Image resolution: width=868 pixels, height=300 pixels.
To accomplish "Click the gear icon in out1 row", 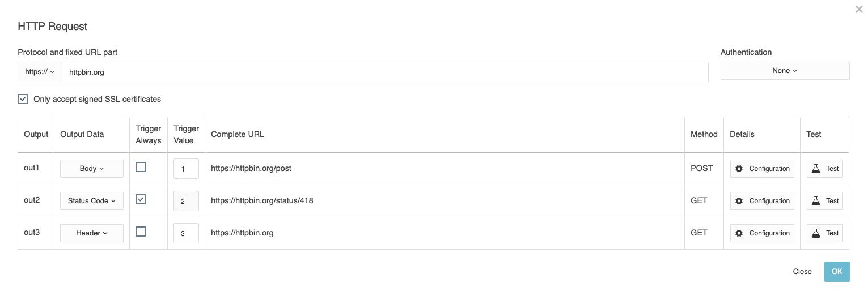I will click(x=739, y=169).
